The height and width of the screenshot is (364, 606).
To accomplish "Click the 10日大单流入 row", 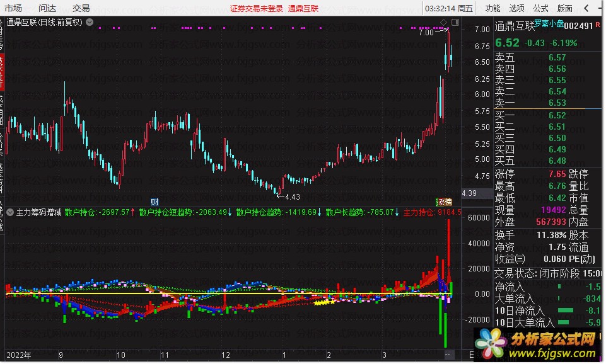I will pyautogui.click(x=547, y=322).
